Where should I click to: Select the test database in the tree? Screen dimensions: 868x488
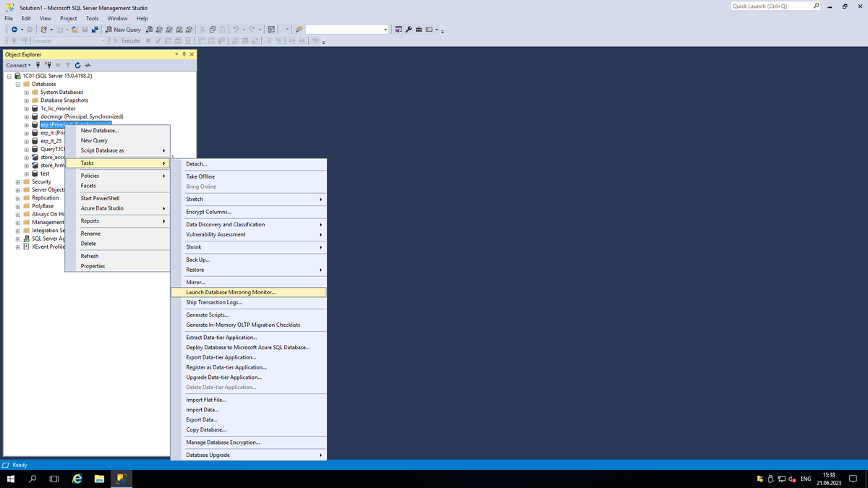point(45,174)
